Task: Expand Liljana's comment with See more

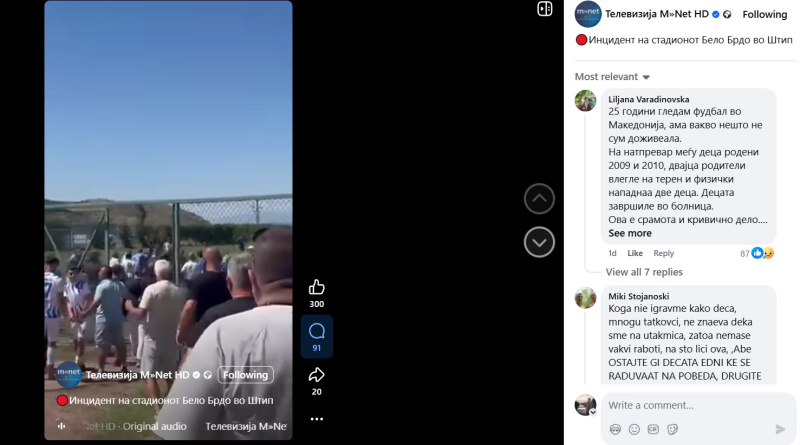Action: 630,233
